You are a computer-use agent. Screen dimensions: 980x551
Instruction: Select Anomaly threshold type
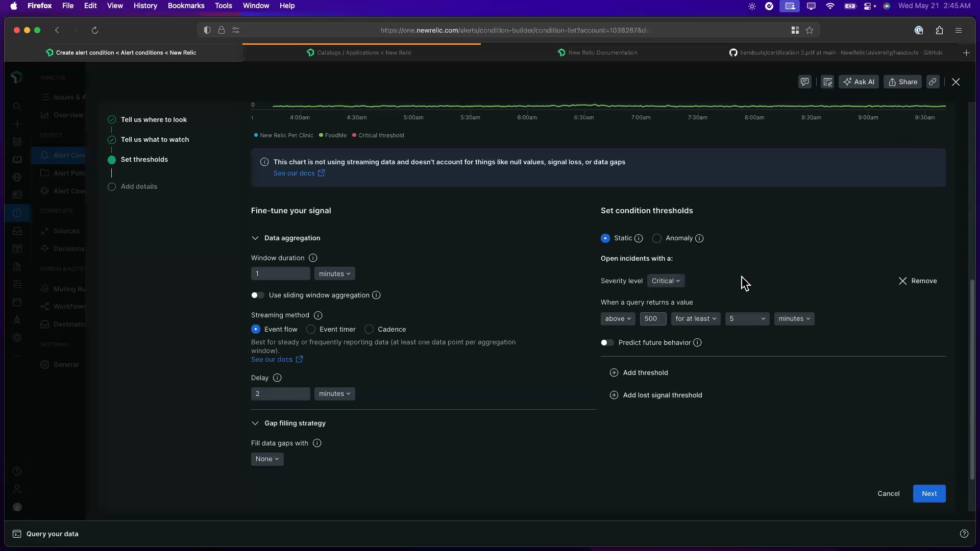(657, 238)
